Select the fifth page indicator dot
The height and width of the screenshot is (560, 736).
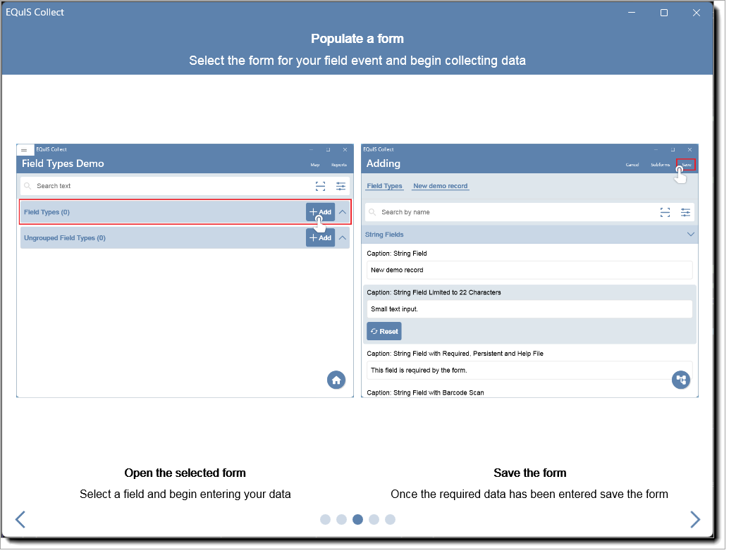point(390,520)
